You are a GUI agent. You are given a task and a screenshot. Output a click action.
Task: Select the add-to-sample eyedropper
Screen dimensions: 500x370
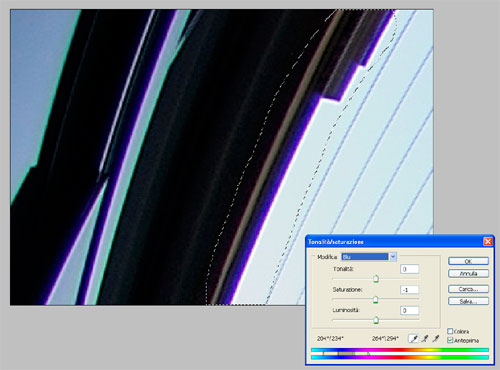point(425,339)
